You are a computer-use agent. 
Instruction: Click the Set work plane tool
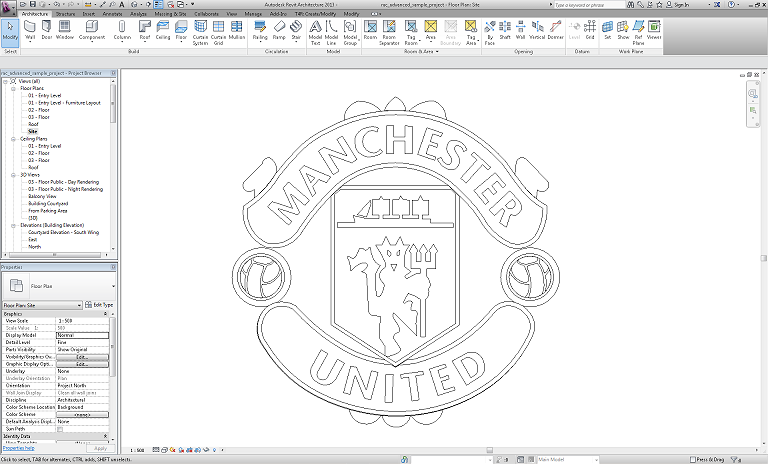(x=607, y=31)
